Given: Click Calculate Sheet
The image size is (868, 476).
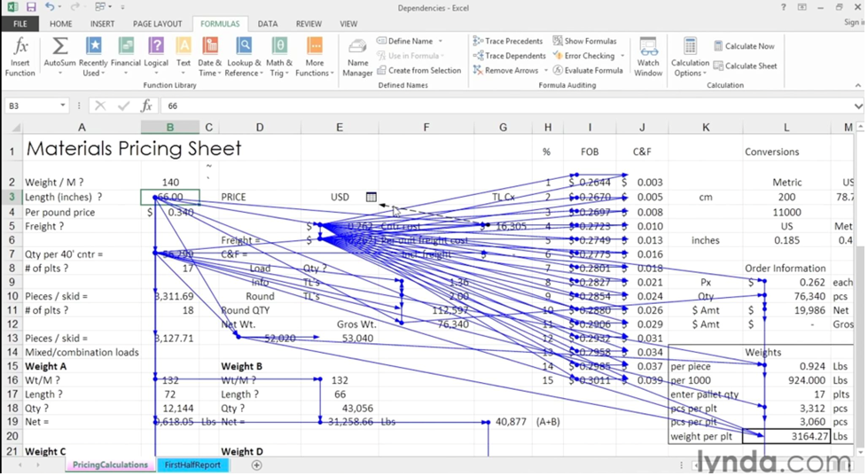Looking at the screenshot, I should [x=745, y=66].
